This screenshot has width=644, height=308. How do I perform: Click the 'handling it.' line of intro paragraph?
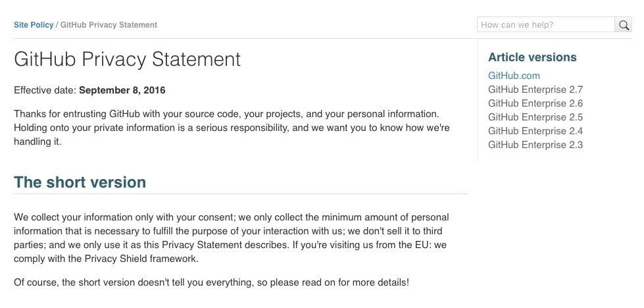[37, 142]
